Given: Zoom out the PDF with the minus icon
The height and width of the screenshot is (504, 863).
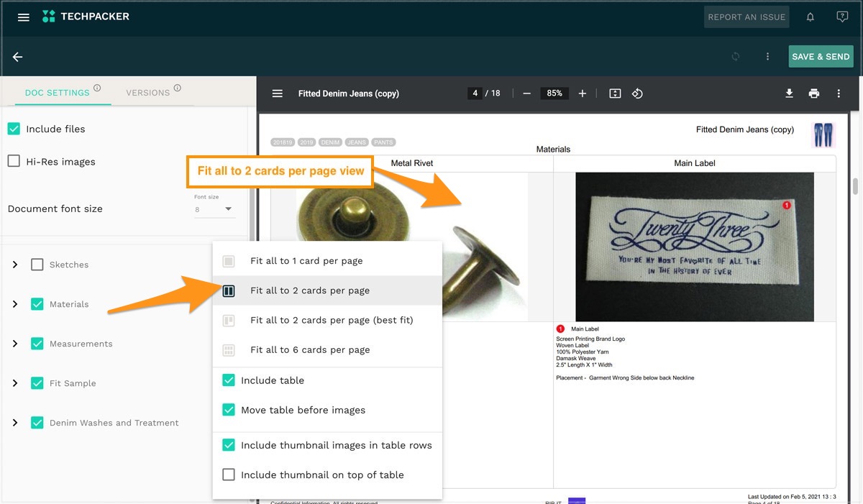Looking at the screenshot, I should tap(527, 93).
